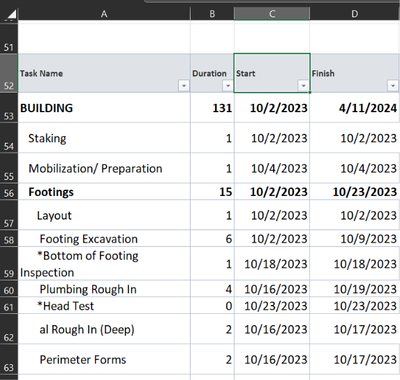Select the Layout task cell
This screenshot has height=380, width=400.
pyautogui.click(x=104, y=215)
